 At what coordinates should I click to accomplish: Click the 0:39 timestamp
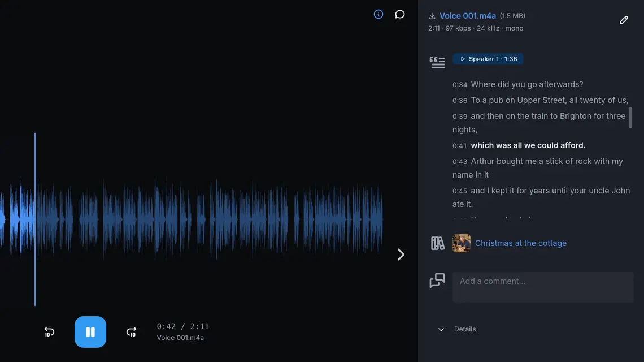tap(460, 117)
